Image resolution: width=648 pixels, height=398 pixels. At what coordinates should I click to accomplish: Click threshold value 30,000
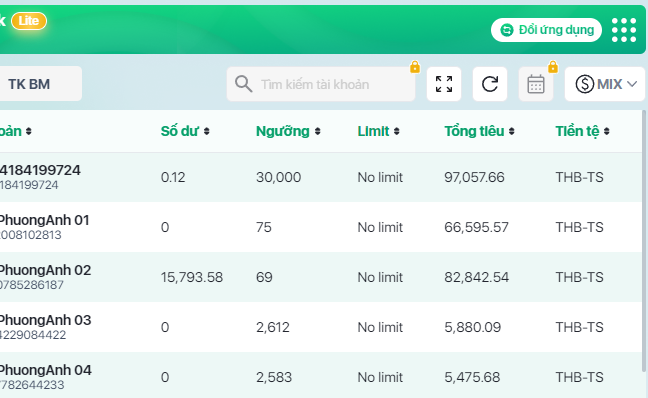click(278, 177)
